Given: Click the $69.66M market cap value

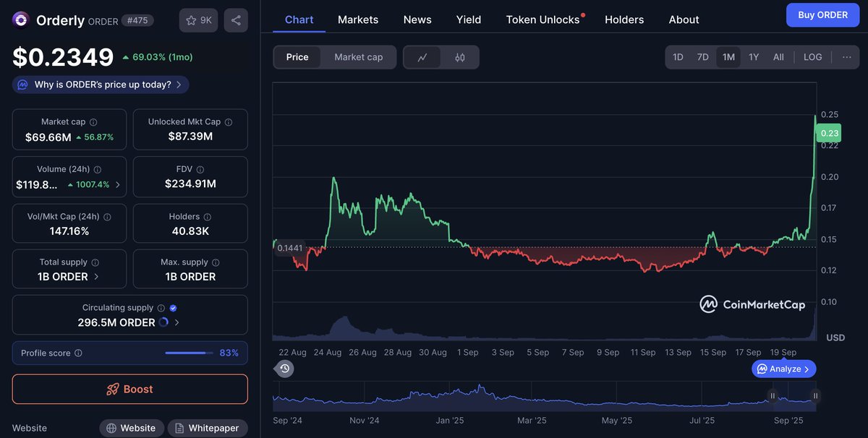Looking at the screenshot, I should pos(48,137).
